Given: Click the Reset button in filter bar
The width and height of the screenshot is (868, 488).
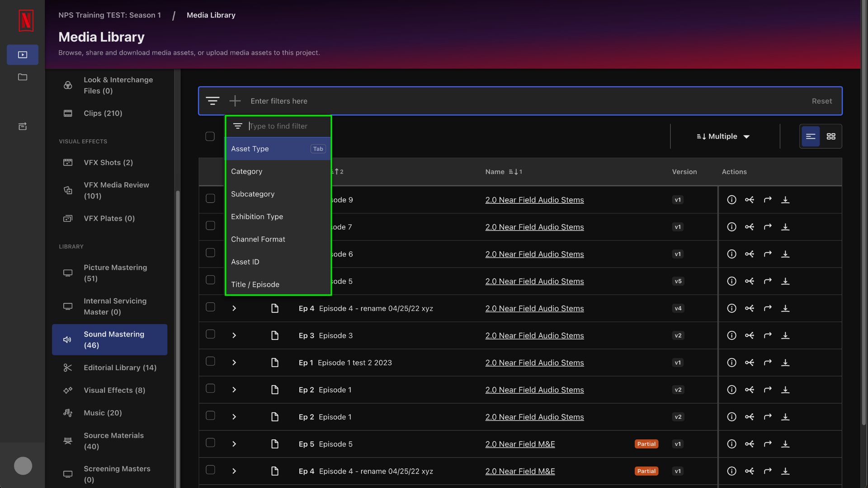Looking at the screenshot, I should [821, 101].
